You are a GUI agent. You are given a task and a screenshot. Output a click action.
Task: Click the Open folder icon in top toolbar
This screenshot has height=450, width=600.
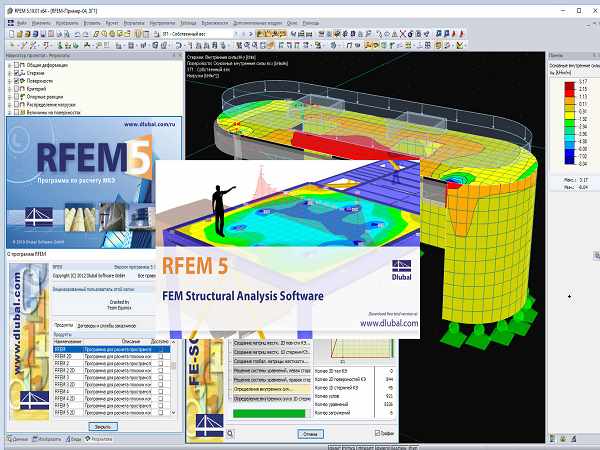pyautogui.click(x=20, y=34)
